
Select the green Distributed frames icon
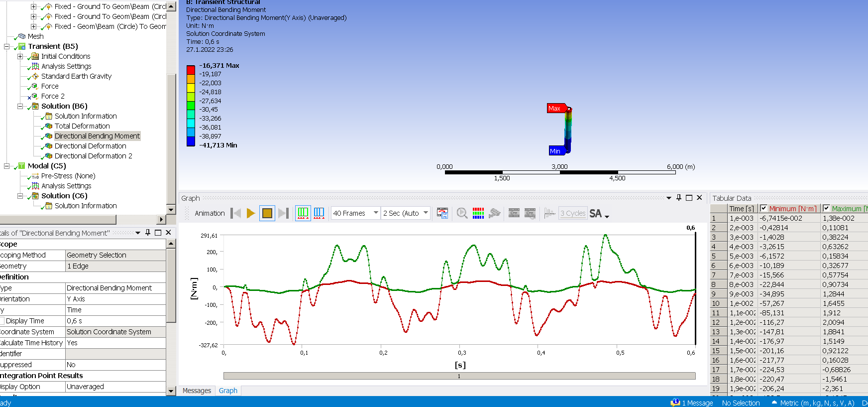click(x=303, y=213)
